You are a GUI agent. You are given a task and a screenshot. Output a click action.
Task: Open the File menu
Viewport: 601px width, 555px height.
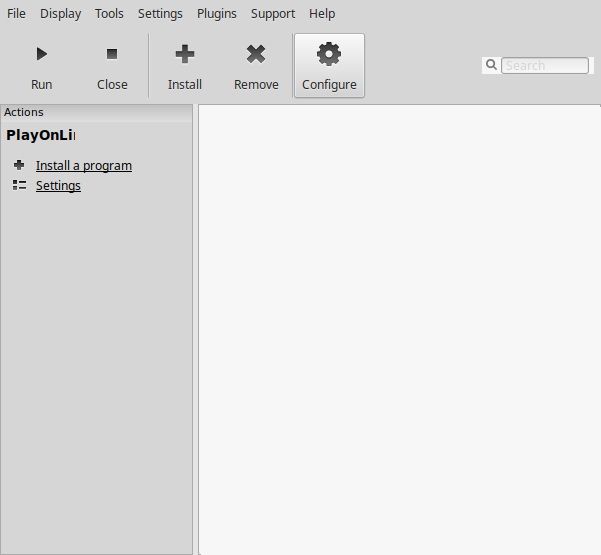click(16, 14)
